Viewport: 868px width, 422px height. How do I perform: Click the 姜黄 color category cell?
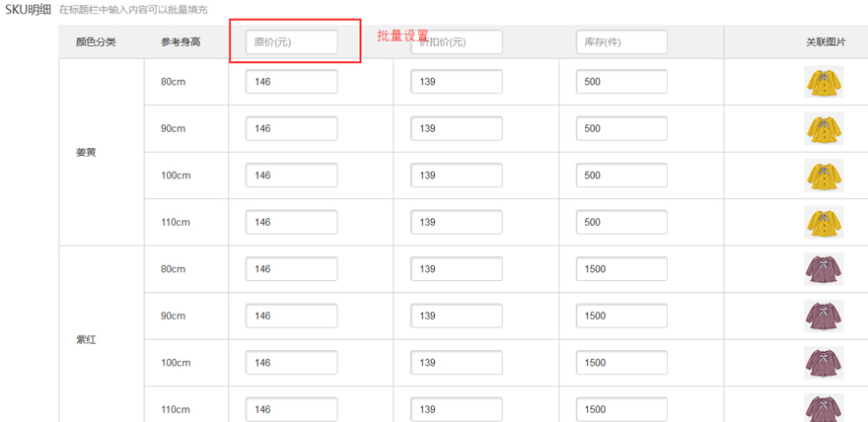[87, 153]
